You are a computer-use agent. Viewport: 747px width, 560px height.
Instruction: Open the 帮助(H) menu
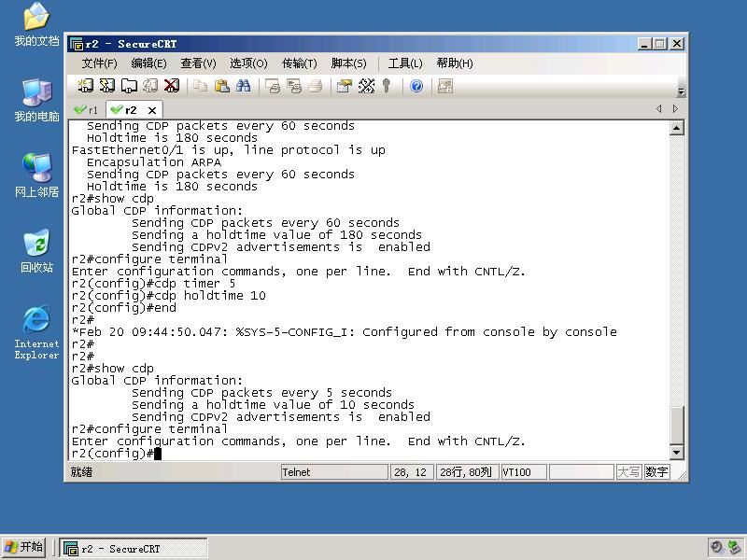455,63
